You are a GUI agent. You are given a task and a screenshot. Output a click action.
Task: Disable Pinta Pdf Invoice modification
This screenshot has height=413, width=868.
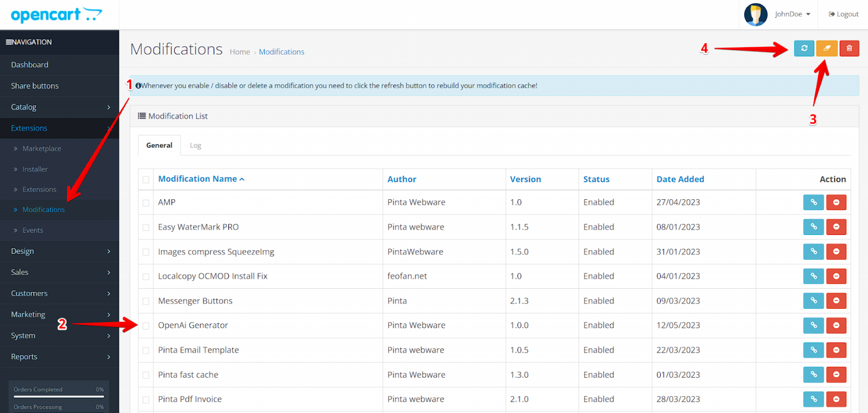point(836,399)
